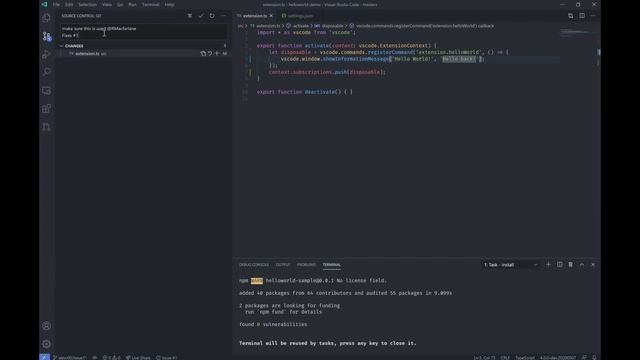Open the Run menu

133,4
